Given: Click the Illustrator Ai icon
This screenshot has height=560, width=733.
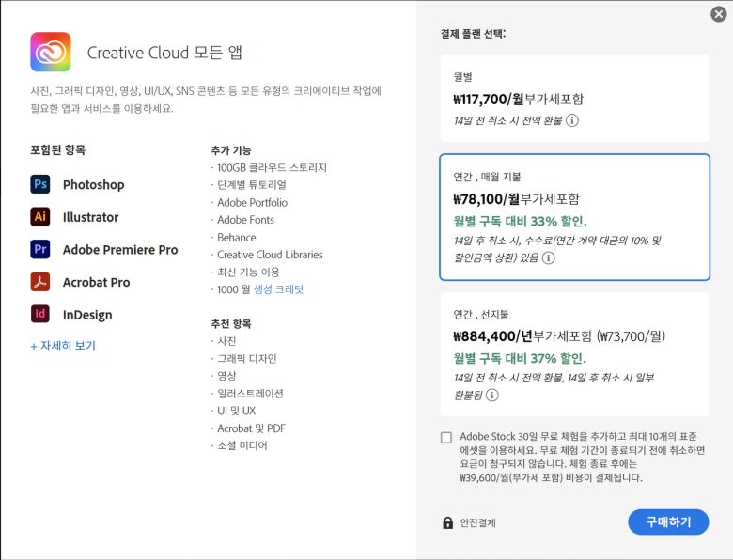Looking at the screenshot, I should click(40, 217).
